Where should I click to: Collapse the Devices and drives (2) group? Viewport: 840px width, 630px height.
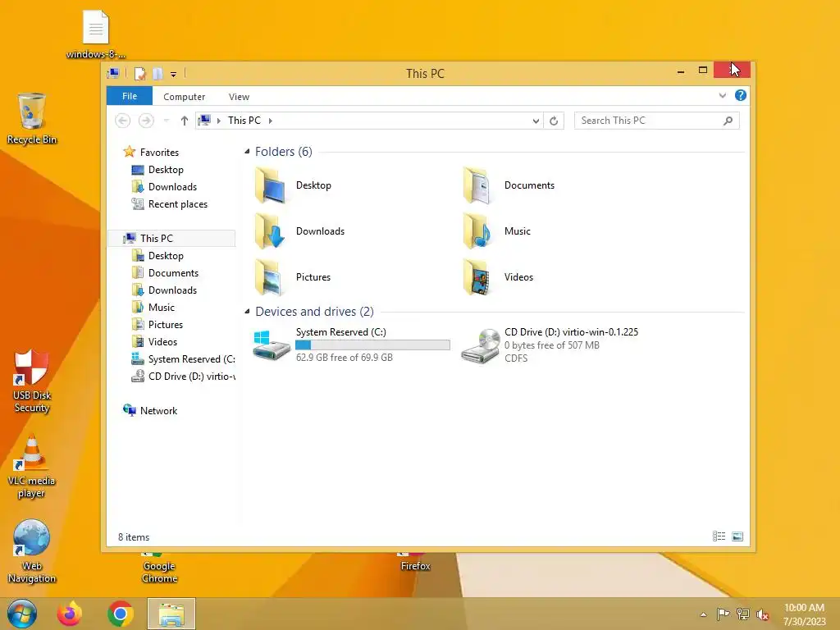coord(247,311)
